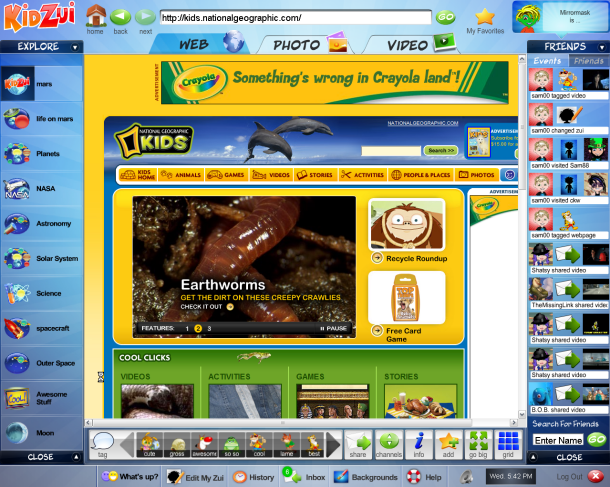The height and width of the screenshot is (487, 610).
Task: Expand view with go big button
Action: tap(478, 445)
